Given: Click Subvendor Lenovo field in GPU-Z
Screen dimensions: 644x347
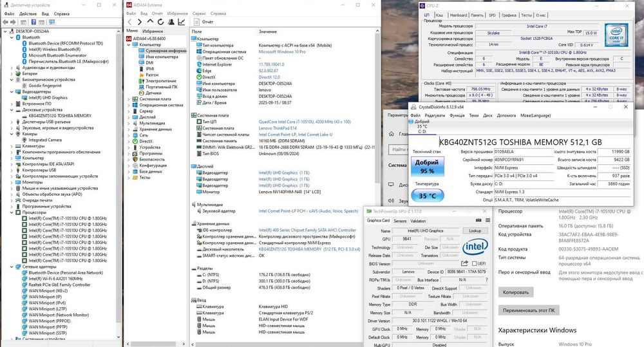Looking at the screenshot, I should [x=408, y=272].
